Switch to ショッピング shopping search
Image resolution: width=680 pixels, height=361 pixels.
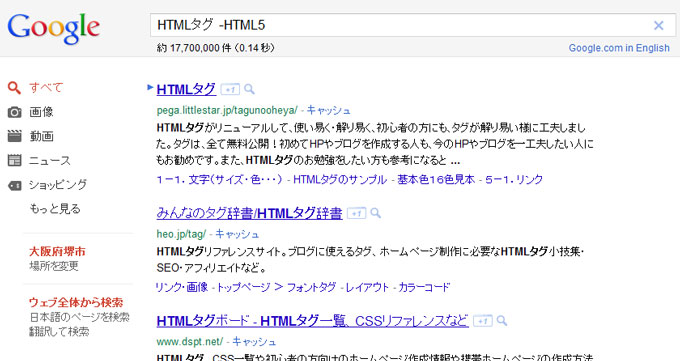click(58, 185)
